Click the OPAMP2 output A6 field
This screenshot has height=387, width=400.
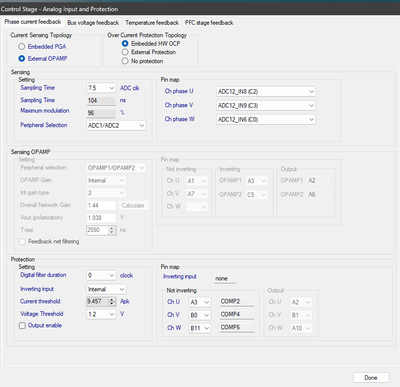[318, 195]
